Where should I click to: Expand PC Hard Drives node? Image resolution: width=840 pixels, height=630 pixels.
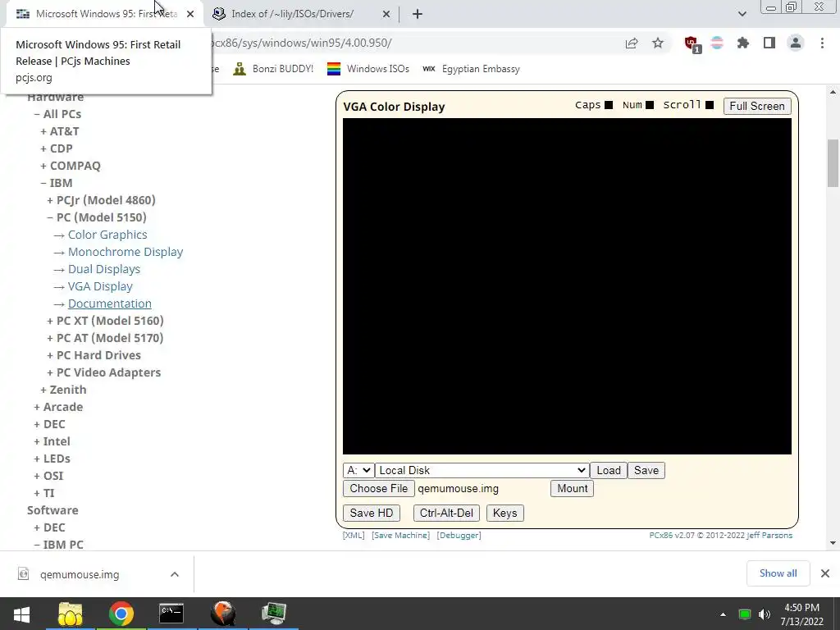coord(94,354)
